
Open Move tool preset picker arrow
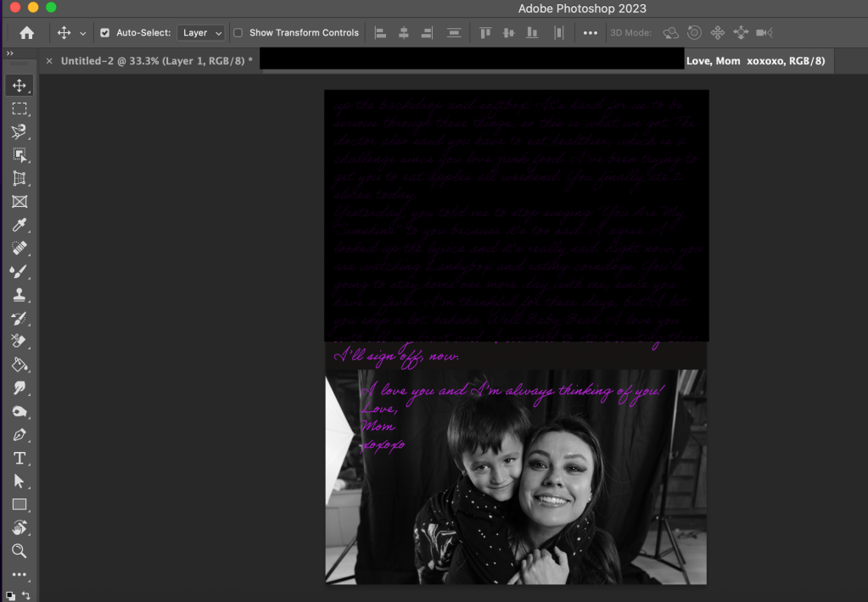(82, 33)
